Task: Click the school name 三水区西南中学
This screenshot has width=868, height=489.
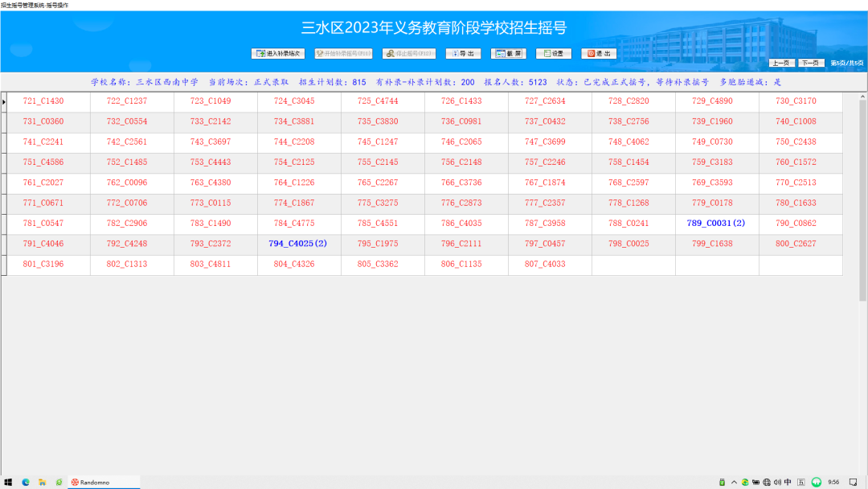Action: (167, 82)
